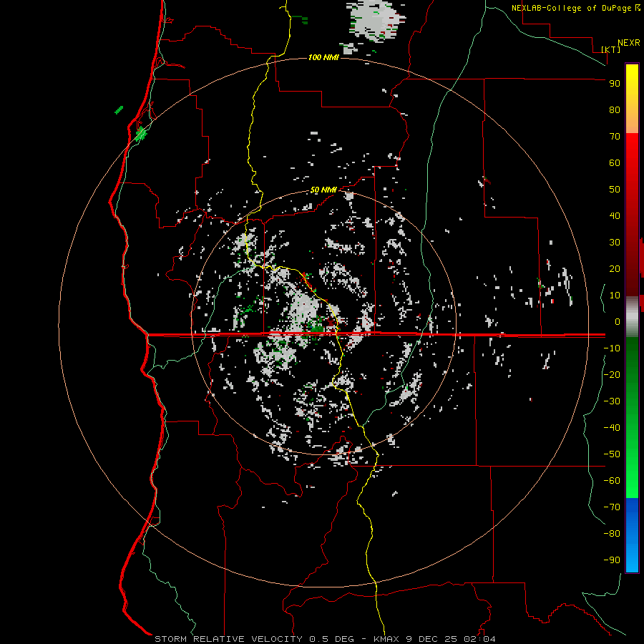Click the "50 NMI" range ring label
The image size is (644, 644).
[323, 190]
